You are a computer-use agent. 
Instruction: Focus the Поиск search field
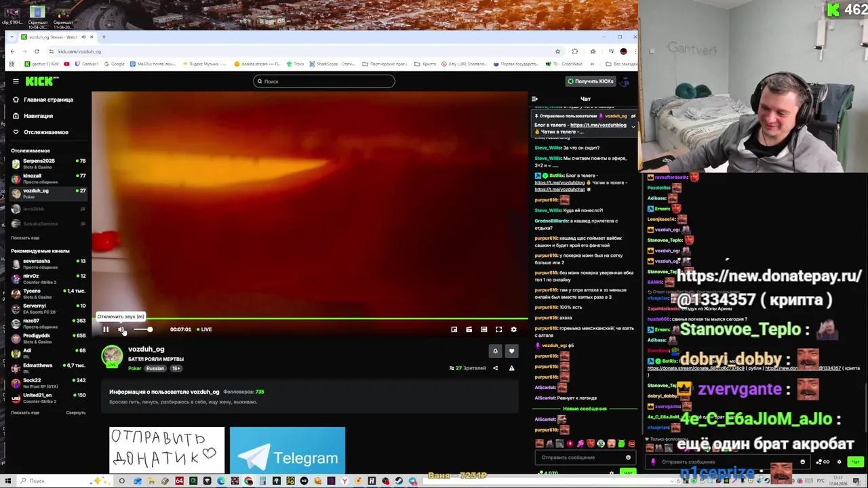323,81
